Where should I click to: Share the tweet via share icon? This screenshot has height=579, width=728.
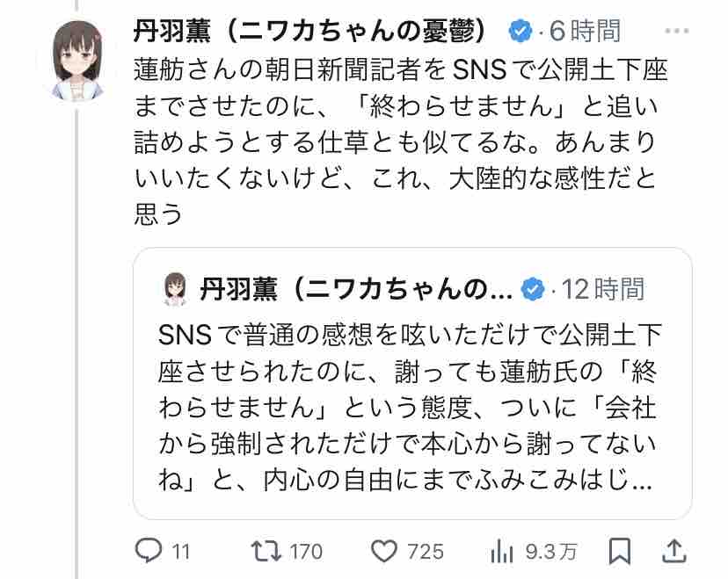673,551
